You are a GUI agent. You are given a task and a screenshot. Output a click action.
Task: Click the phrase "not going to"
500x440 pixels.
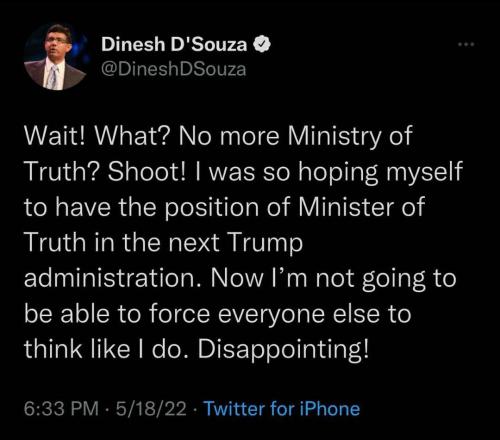coord(386,279)
